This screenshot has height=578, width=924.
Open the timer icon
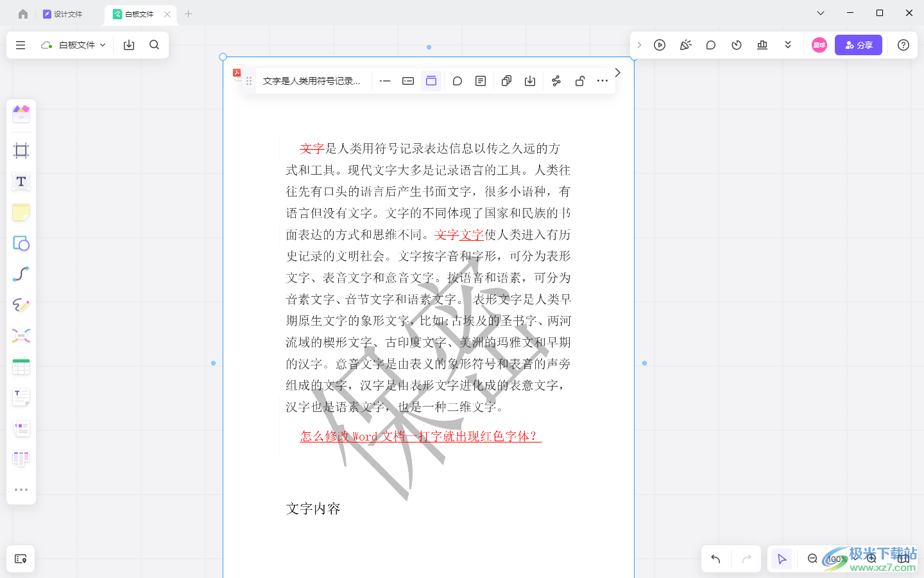point(737,45)
